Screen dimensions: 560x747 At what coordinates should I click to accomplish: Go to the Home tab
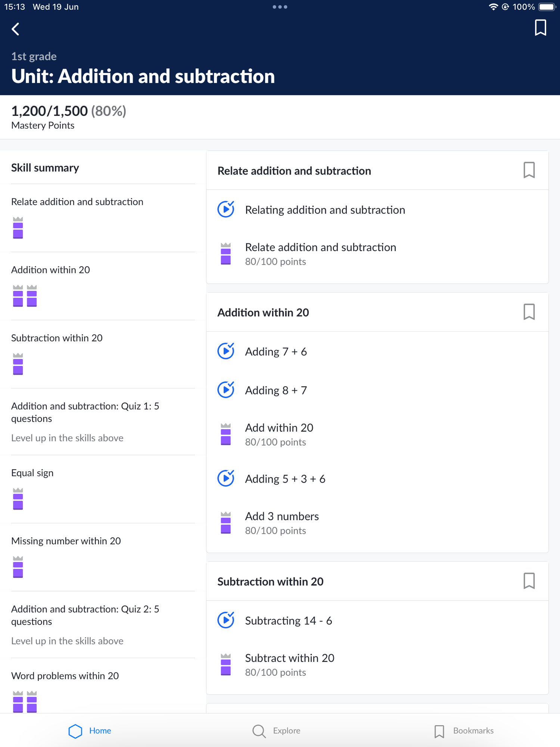coord(90,731)
